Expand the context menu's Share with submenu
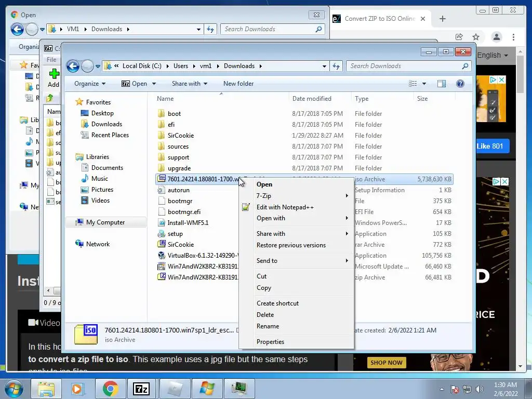The width and height of the screenshot is (532, 399). click(x=302, y=234)
